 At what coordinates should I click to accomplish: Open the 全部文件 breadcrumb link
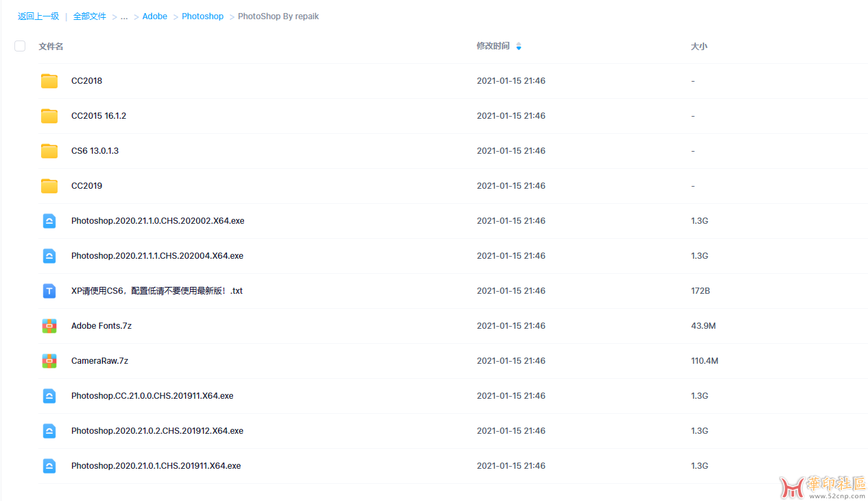tap(90, 16)
